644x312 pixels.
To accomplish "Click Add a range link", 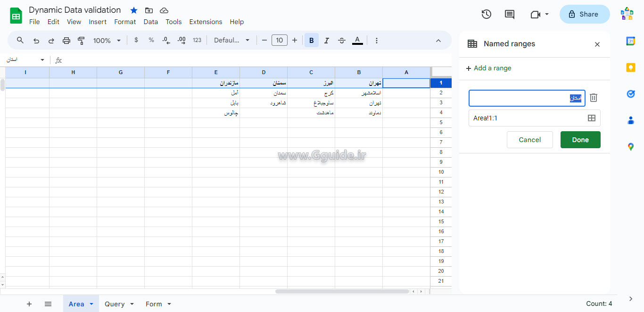I will pyautogui.click(x=488, y=68).
